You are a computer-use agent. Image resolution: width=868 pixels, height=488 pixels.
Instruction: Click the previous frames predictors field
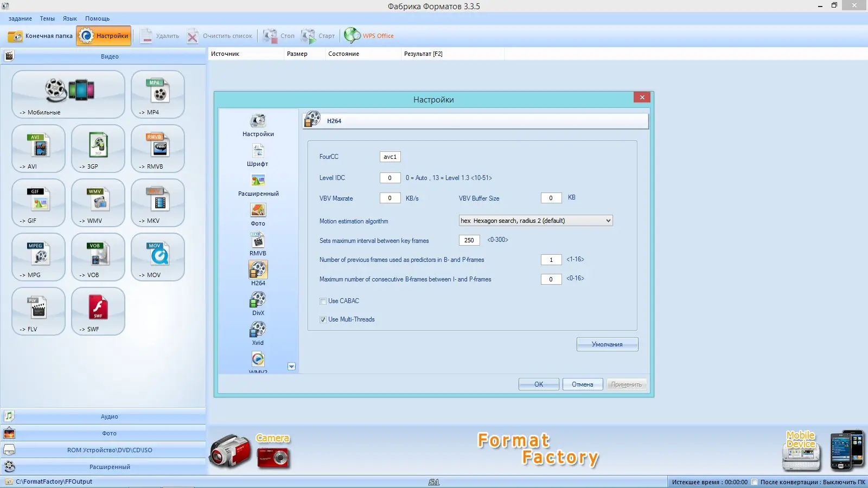coord(551,260)
